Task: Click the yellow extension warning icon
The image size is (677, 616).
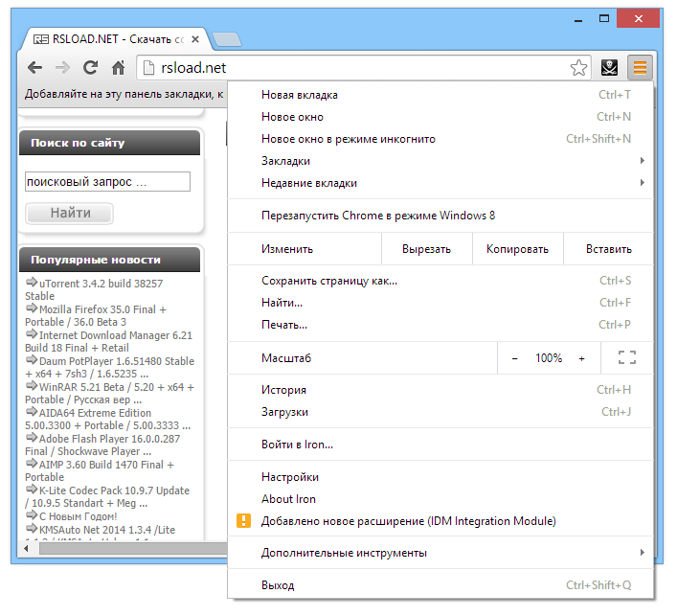Action: click(243, 521)
